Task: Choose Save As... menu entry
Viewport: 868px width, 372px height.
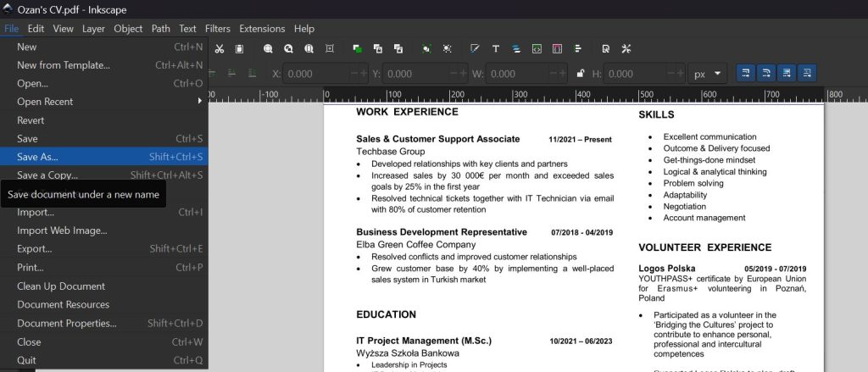Action: pyautogui.click(x=104, y=157)
